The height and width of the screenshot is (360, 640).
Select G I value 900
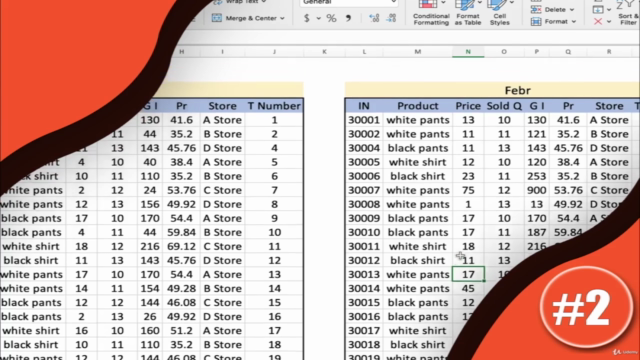(537, 190)
